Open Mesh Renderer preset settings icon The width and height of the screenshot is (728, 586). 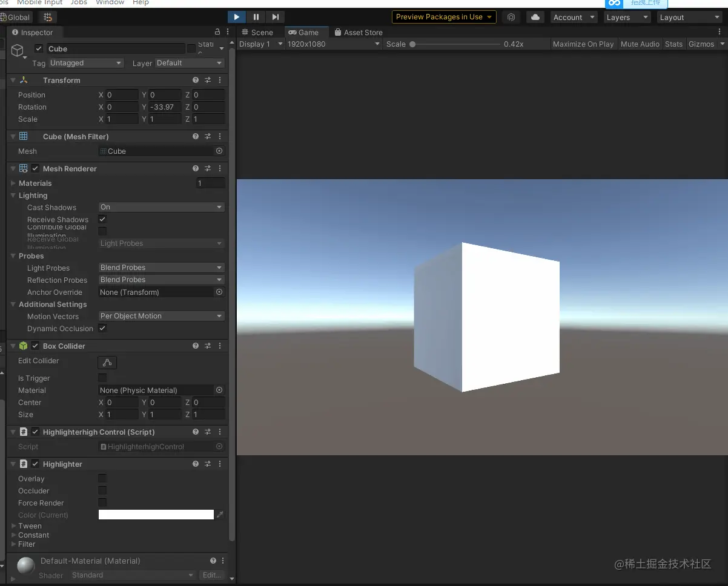pyautogui.click(x=208, y=168)
